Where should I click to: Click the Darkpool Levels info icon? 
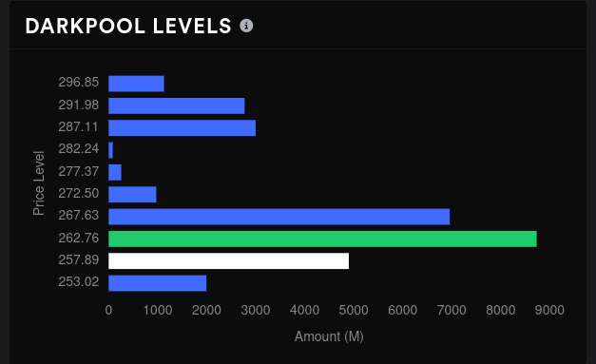point(246,26)
